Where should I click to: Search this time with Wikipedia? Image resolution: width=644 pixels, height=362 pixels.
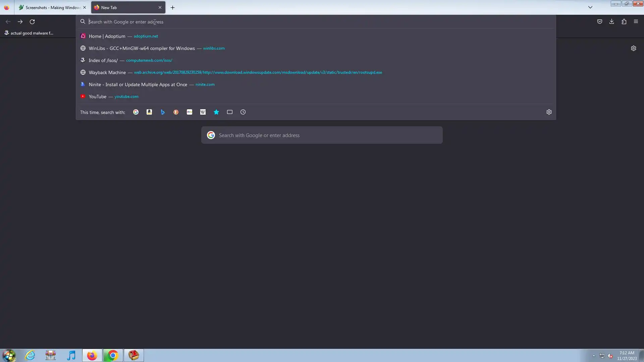pos(203,112)
